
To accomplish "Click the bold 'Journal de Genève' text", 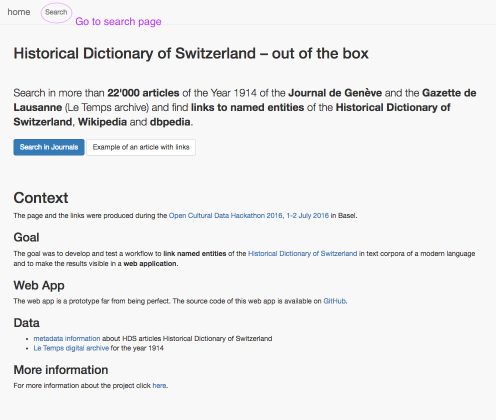I will pos(335,93).
